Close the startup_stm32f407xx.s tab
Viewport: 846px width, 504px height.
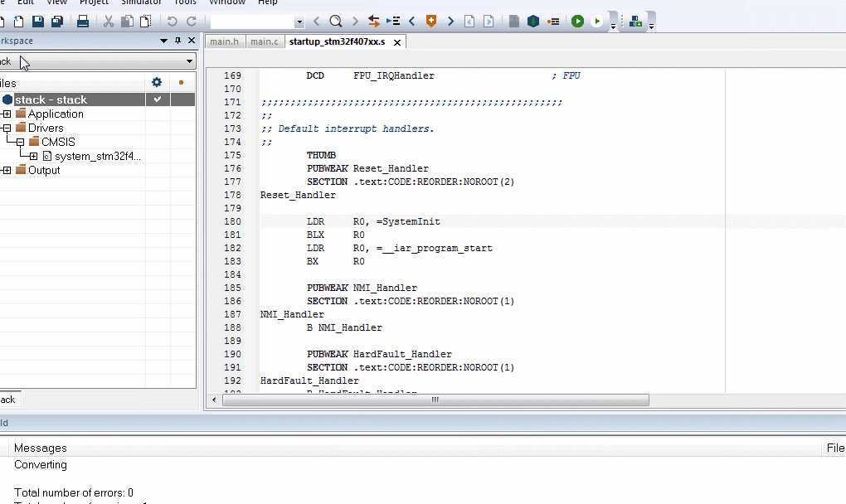(397, 42)
